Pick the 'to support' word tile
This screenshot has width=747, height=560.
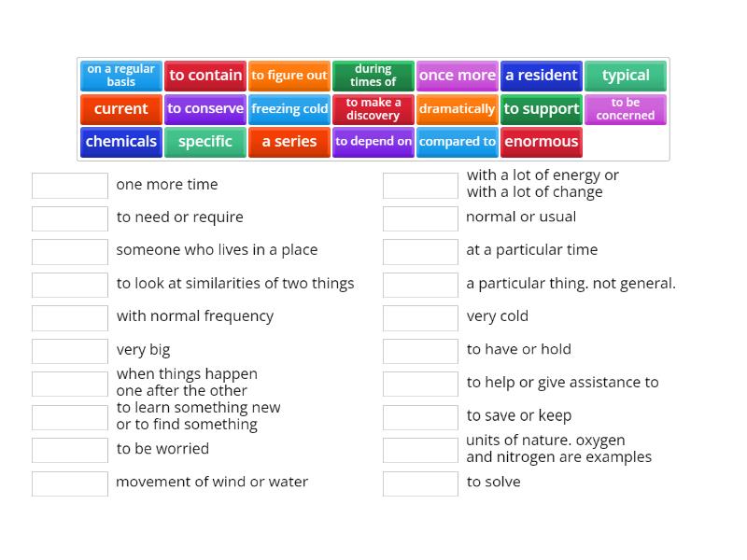tap(542, 109)
